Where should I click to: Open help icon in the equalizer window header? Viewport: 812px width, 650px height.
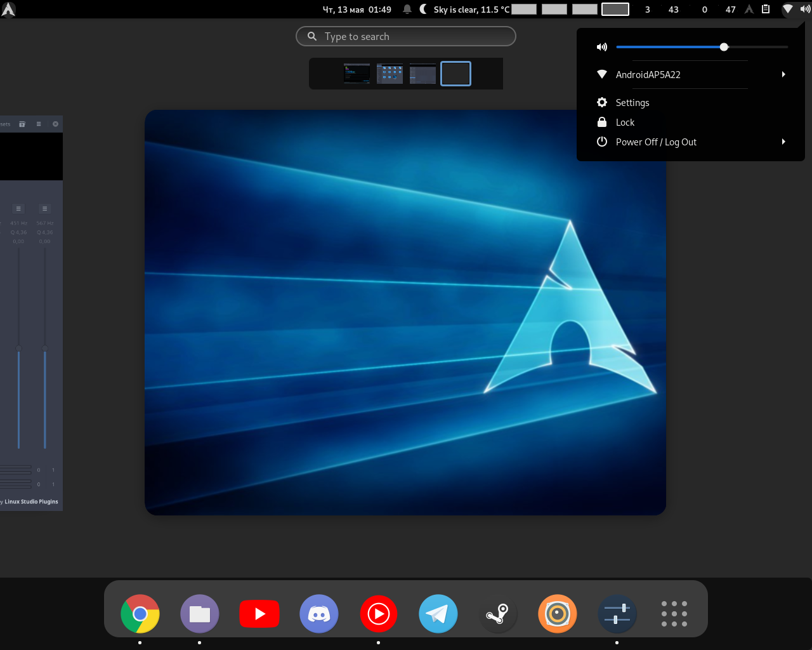pyautogui.click(x=22, y=124)
